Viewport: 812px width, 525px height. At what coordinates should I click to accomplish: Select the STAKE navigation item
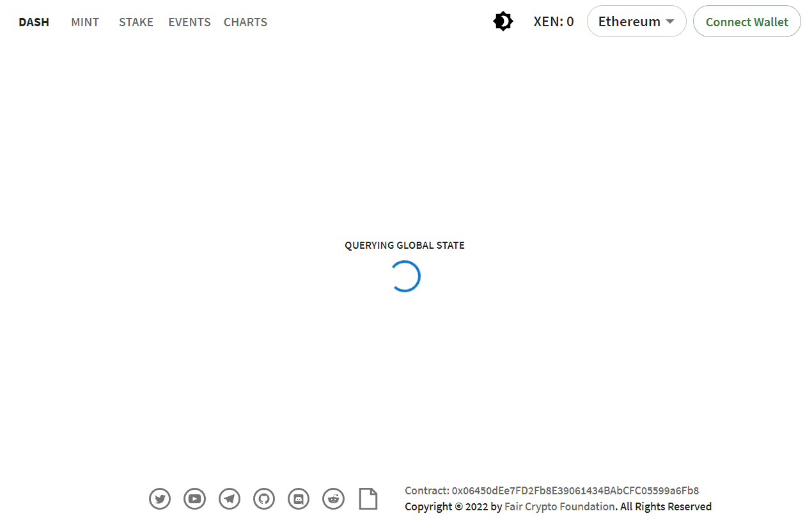(x=136, y=22)
